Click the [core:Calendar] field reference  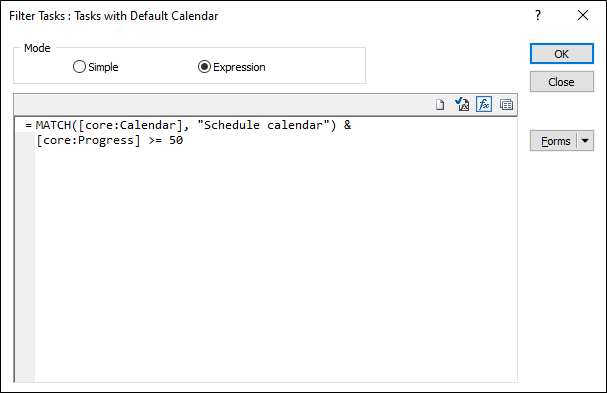(130, 125)
